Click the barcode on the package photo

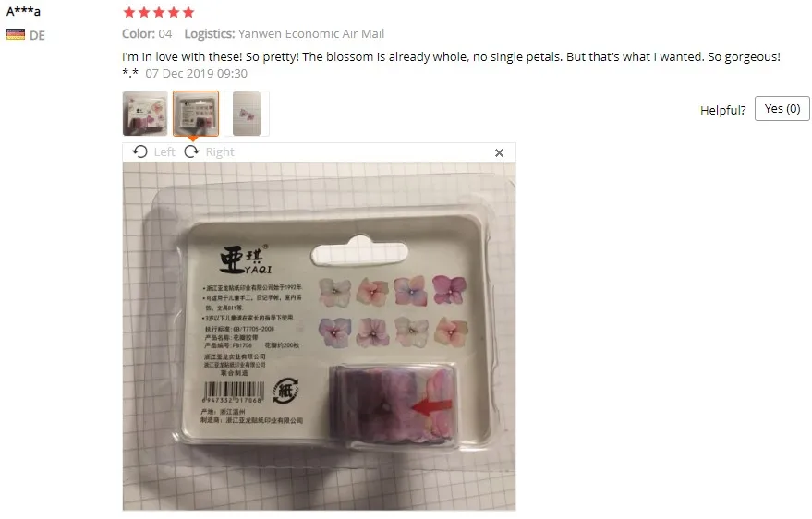click(x=233, y=392)
